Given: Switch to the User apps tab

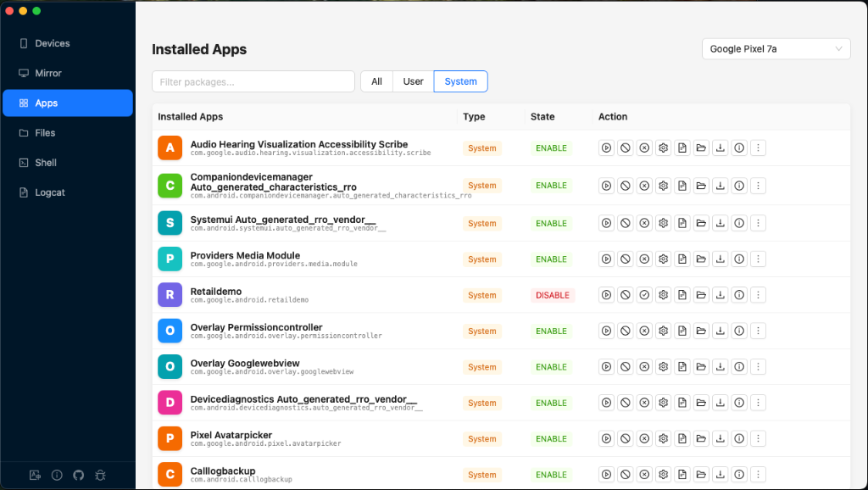Looking at the screenshot, I should click(413, 81).
